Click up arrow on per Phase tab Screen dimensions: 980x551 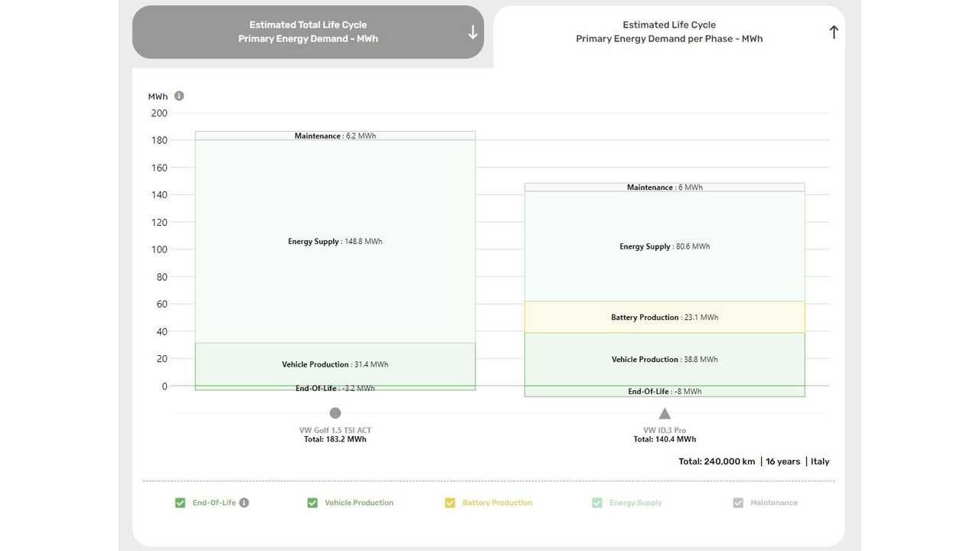(834, 32)
